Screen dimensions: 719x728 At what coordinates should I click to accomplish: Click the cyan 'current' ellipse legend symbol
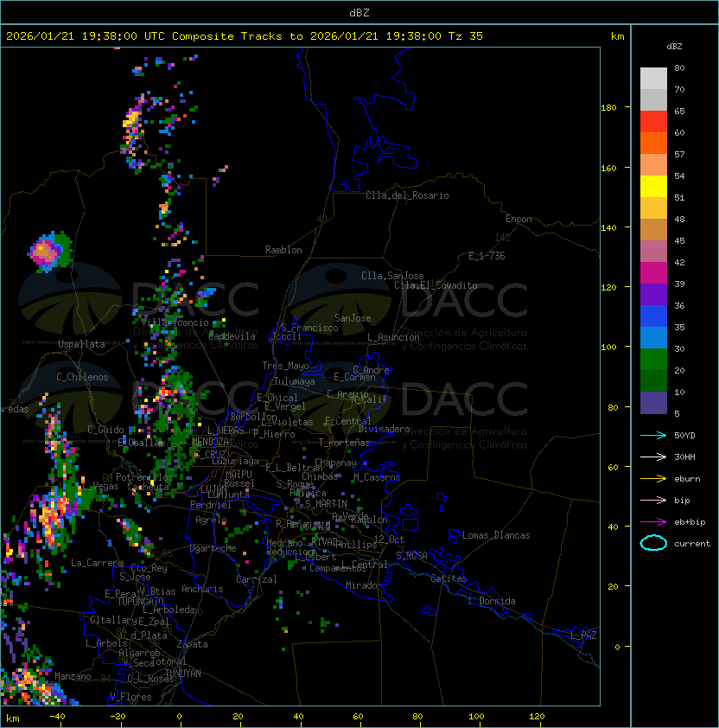pos(653,543)
